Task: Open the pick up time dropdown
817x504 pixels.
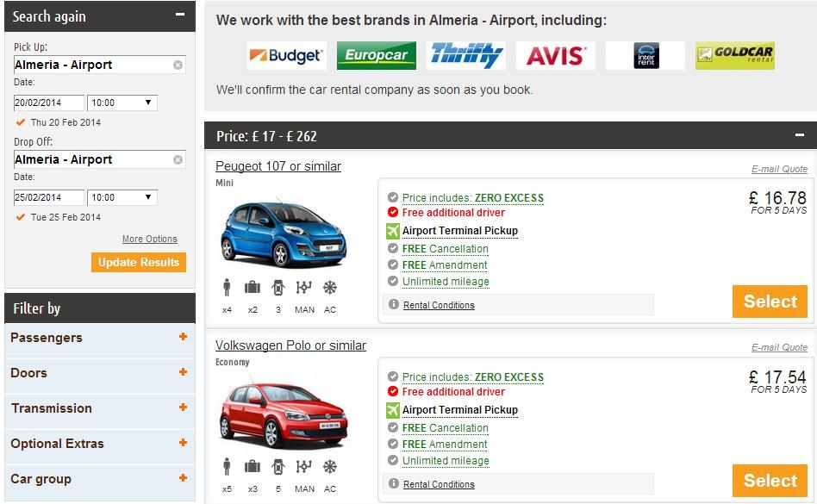Action: pos(122,103)
